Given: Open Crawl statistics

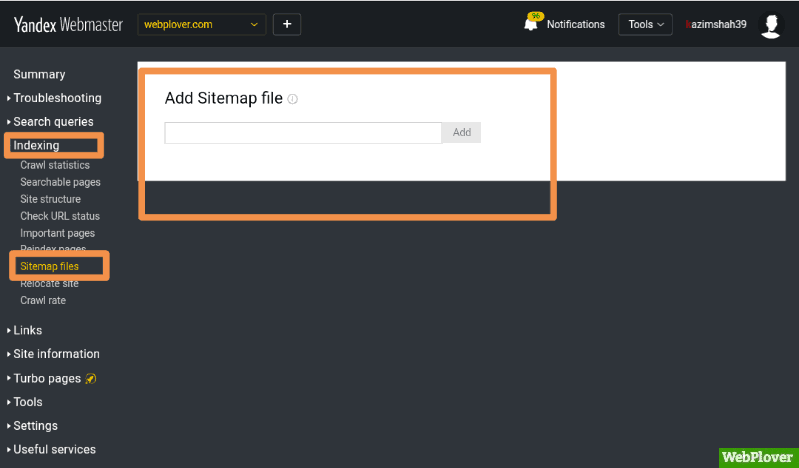Looking at the screenshot, I should point(55,165).
